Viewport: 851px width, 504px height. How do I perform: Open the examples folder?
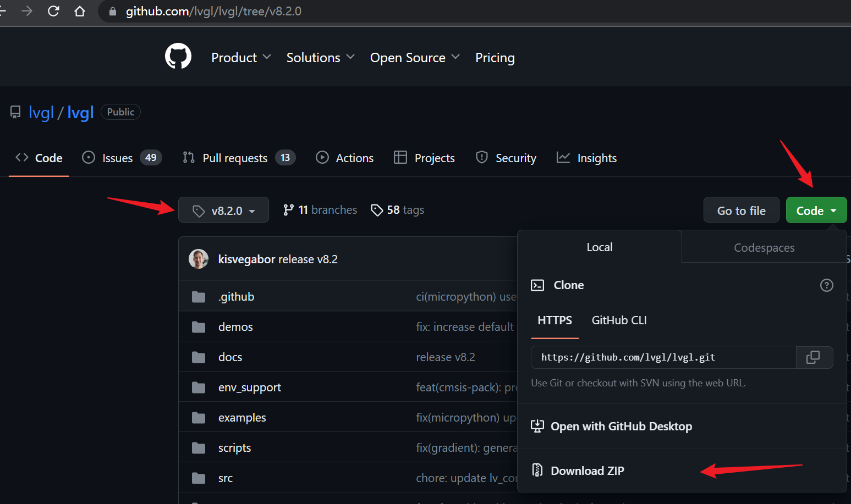point(242,418)
